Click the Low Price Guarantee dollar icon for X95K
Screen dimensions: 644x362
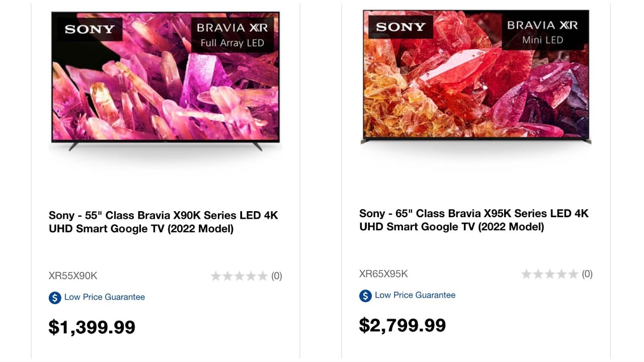coord(365,295)
